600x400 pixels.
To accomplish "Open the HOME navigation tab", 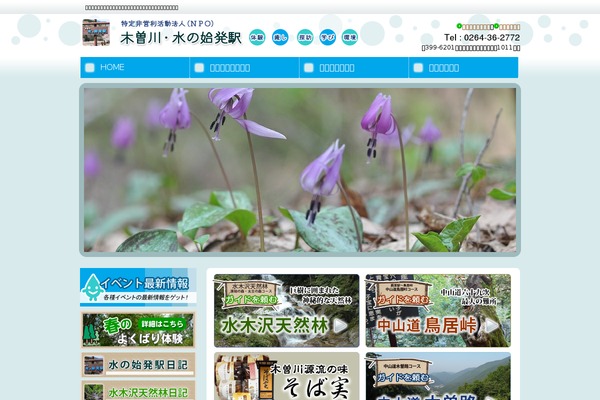I will coord(135,68).
